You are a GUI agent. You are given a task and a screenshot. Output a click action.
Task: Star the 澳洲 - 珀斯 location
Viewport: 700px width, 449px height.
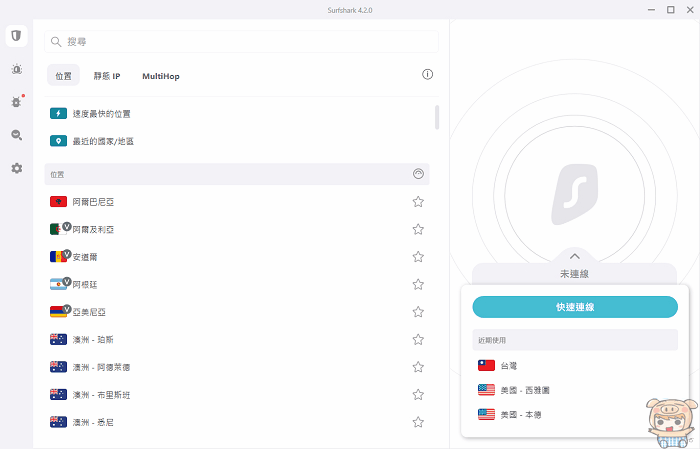[x=418, y=340]
